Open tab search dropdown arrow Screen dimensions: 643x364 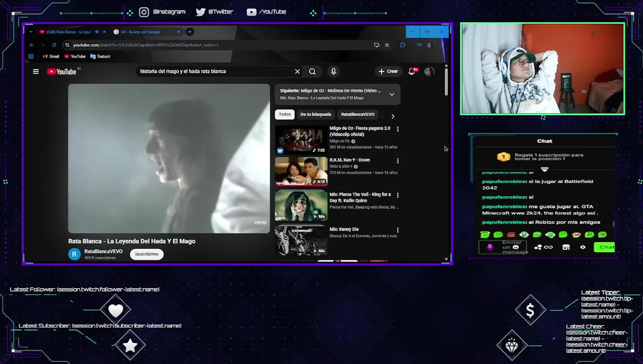tap(31, 32)
